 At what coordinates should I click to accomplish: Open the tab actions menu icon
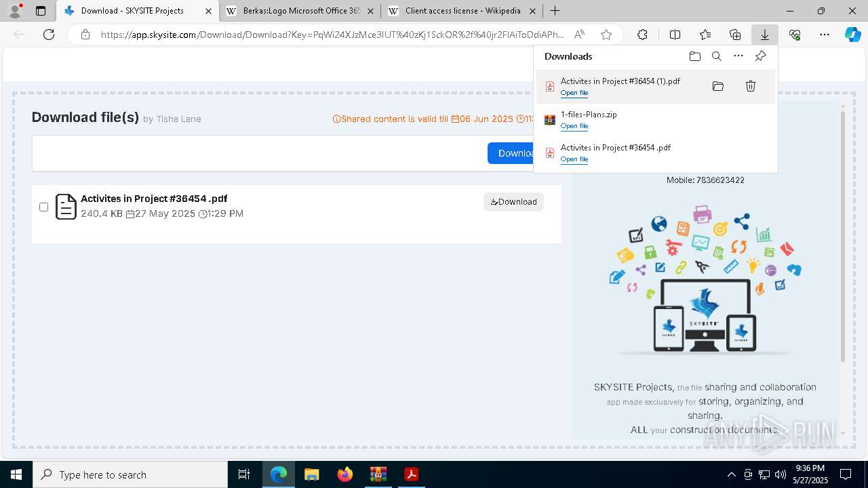click(41, 11)
